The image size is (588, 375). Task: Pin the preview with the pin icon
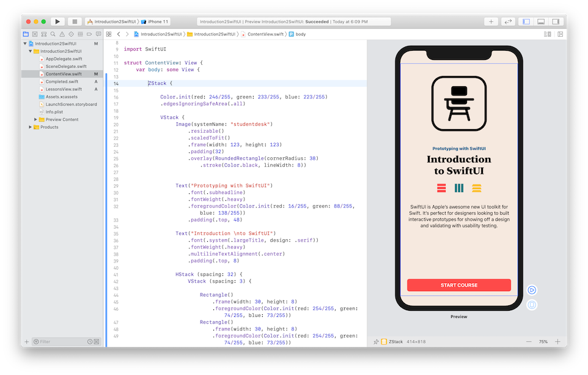[x=376, y=341]
